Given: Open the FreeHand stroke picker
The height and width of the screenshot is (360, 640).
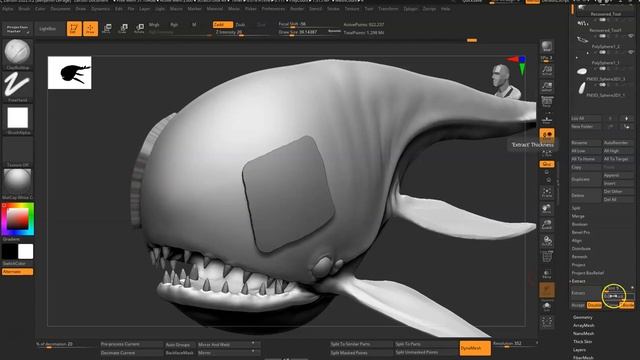Looking at the screenshot, I should coord(18,86).
